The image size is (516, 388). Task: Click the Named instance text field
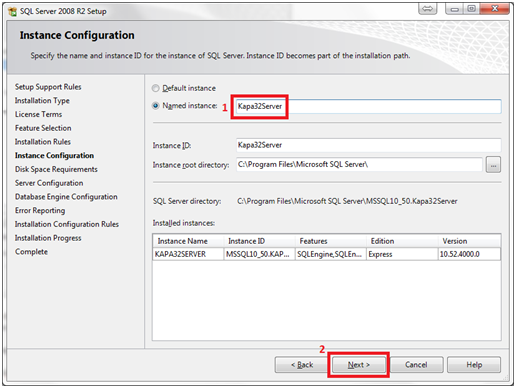click(368, 106)
